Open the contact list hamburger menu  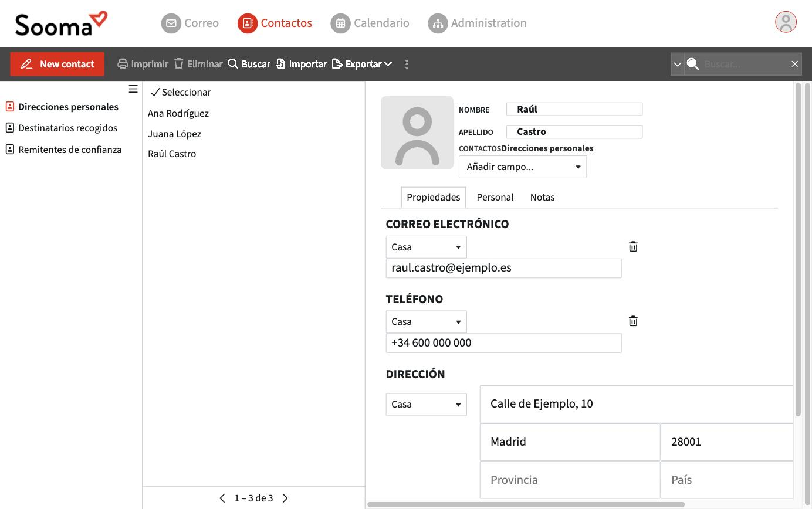click(133, 89)
